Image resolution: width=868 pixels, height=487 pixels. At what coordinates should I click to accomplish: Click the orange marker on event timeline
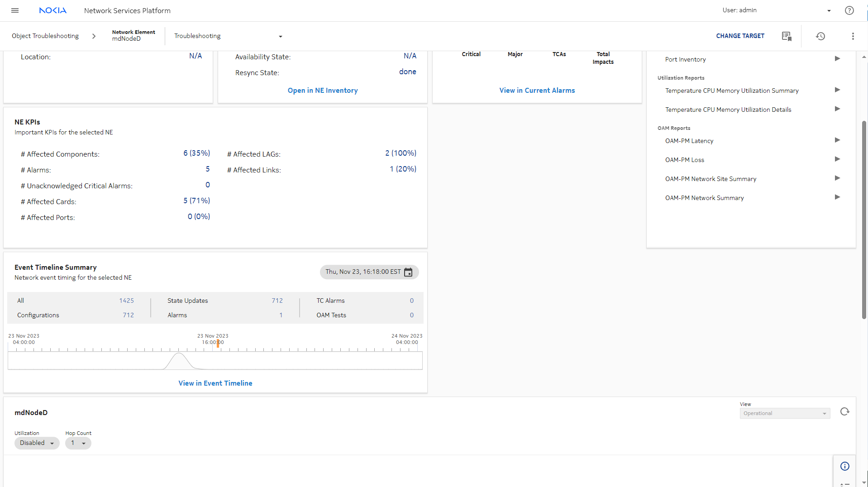tap(218, 343)
